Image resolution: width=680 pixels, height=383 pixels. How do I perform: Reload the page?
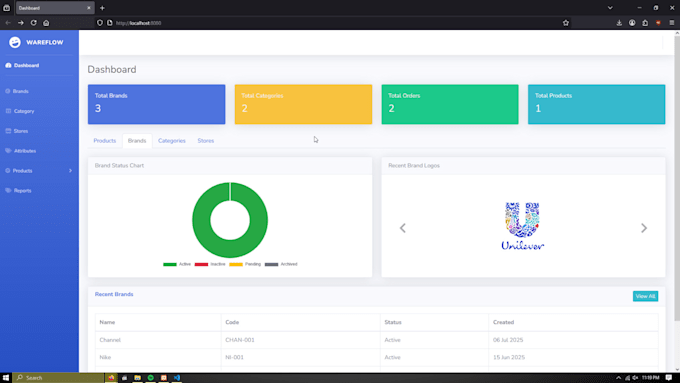pos(33,23)
